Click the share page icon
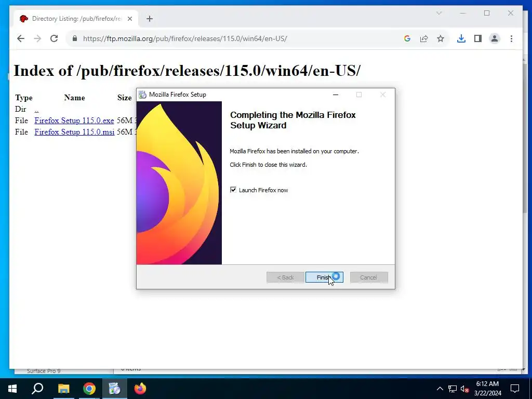 (424, 38)
